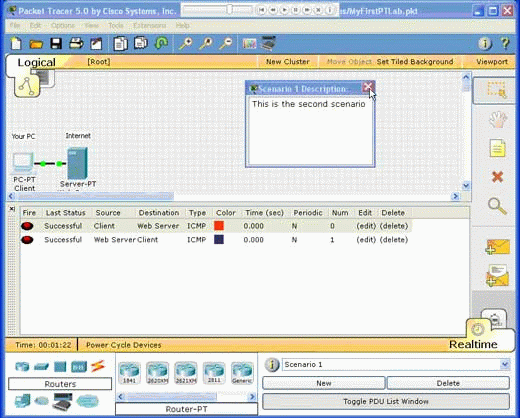The width and height of the screenshot is (520, 418).
Task: Select Wireless Devices category icon
Action: [x=79, y=367]
